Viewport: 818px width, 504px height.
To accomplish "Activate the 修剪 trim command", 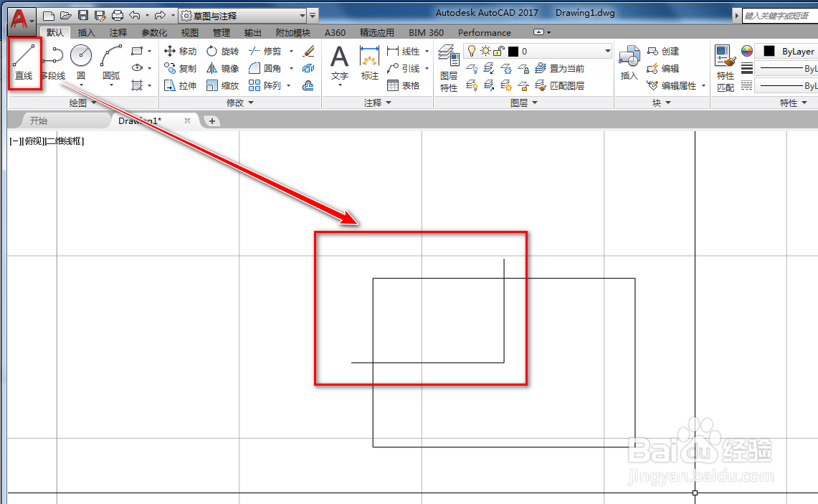I will tap(265, 51).
